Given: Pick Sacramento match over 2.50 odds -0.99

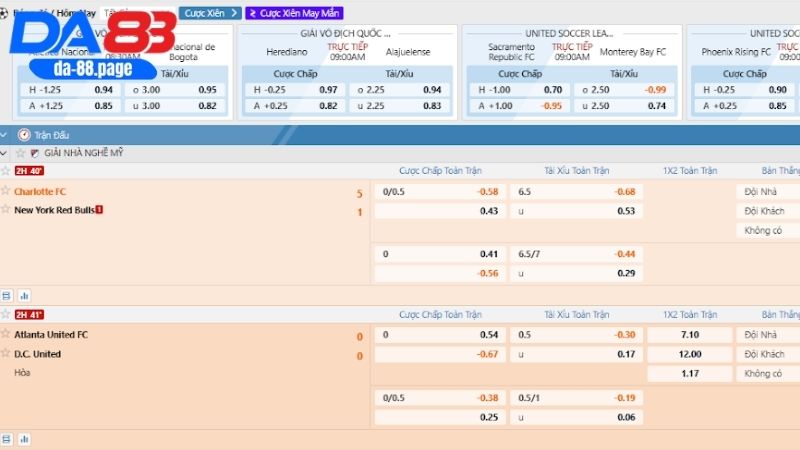Looking at the screenshot, I should click(624, 90).
